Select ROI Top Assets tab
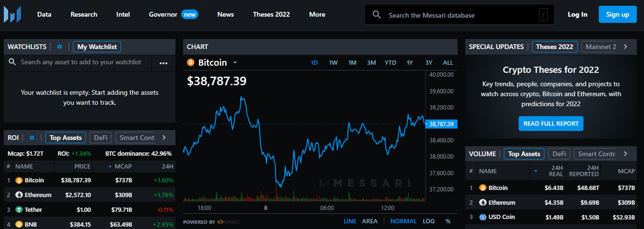 [x=66, y=138]
